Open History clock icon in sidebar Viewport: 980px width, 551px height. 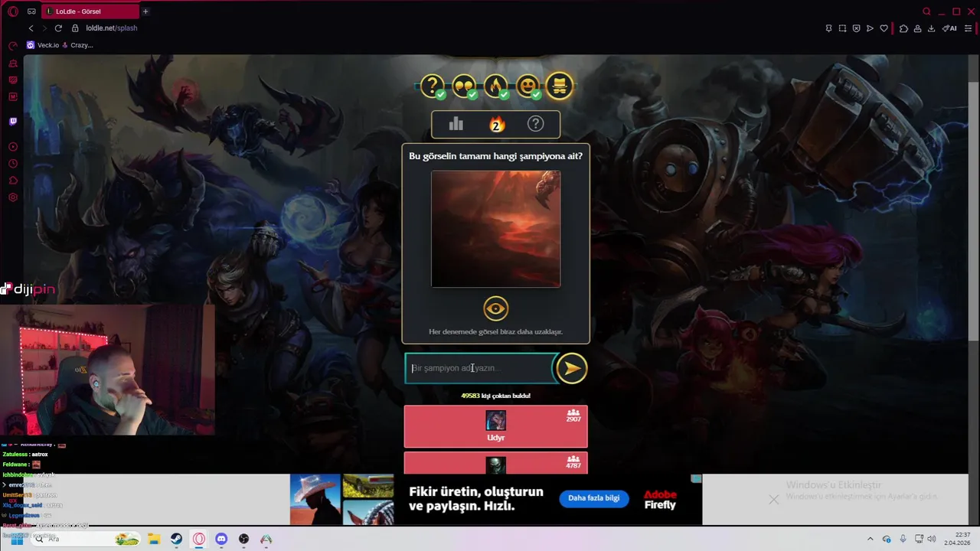coord(13,164)
